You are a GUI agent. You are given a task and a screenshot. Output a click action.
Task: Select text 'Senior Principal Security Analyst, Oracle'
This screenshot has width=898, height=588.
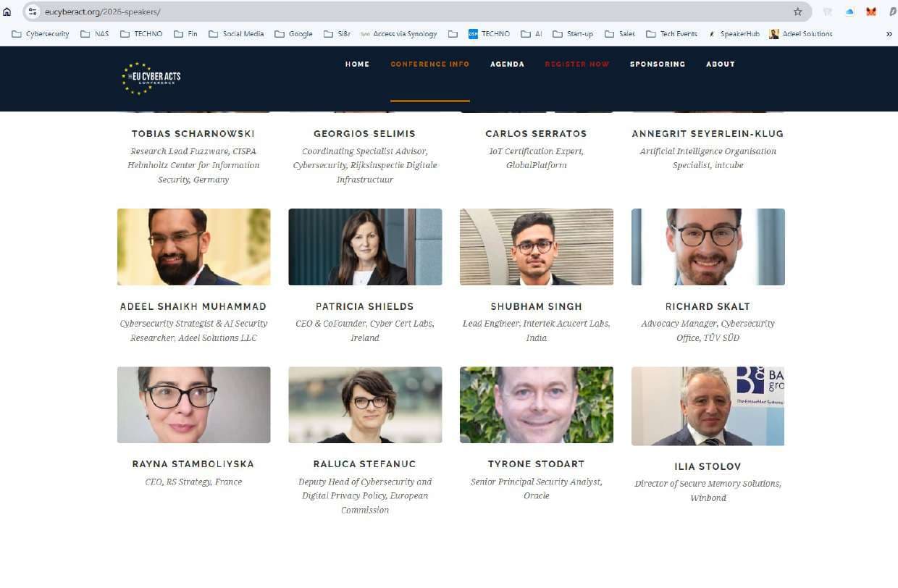pyautogui.click(x=536, y=489)
